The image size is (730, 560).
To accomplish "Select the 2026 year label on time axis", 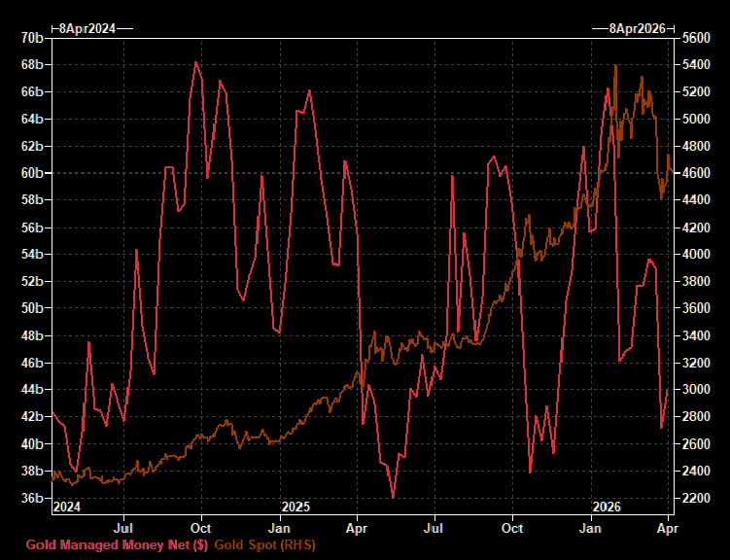I will pos(608,507).
